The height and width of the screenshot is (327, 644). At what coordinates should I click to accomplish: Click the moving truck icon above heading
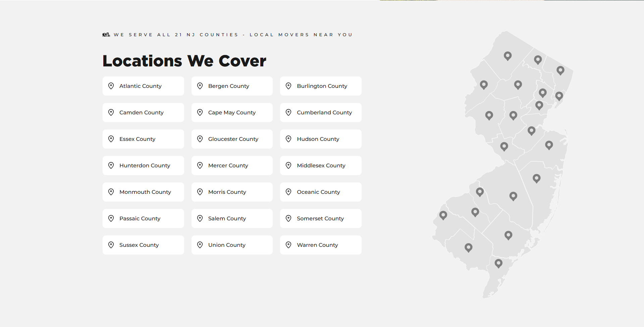coord(106,35)
